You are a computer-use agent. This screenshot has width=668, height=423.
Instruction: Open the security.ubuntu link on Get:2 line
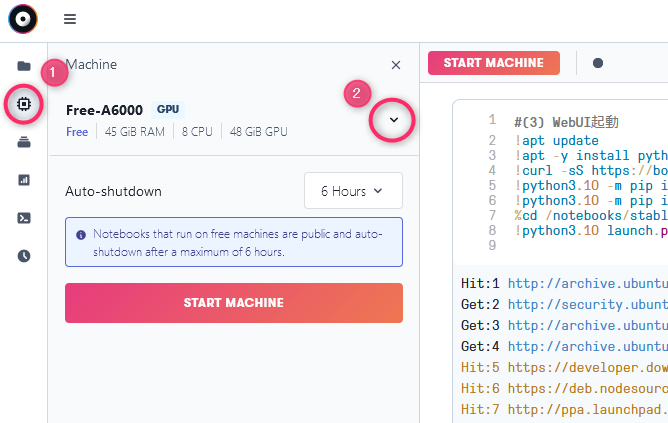coord(587,305)
